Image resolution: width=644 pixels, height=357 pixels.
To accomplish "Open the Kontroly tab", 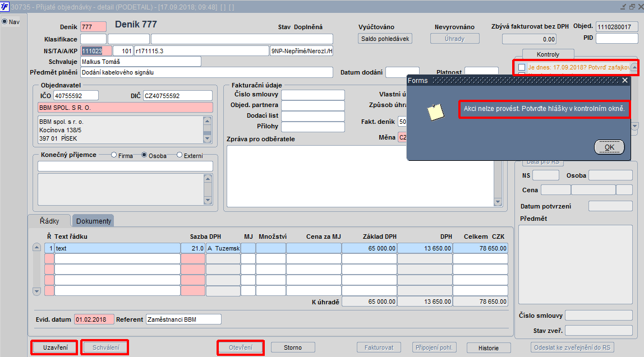I will [548, 54].
